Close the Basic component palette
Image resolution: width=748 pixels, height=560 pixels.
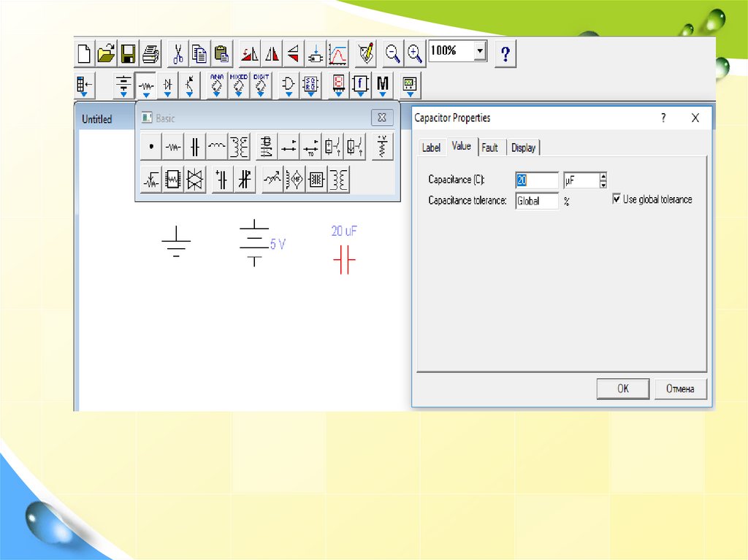coord(382,118)
